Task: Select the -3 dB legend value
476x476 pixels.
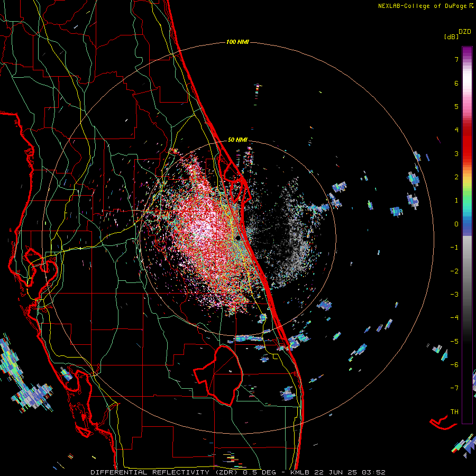Action: [x=454, y=295]
